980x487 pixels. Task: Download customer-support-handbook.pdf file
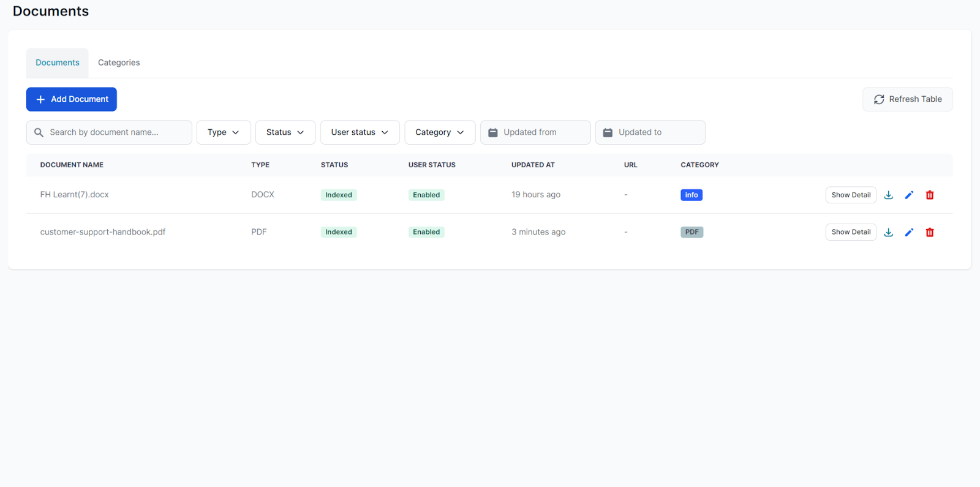tap(888, 232)
